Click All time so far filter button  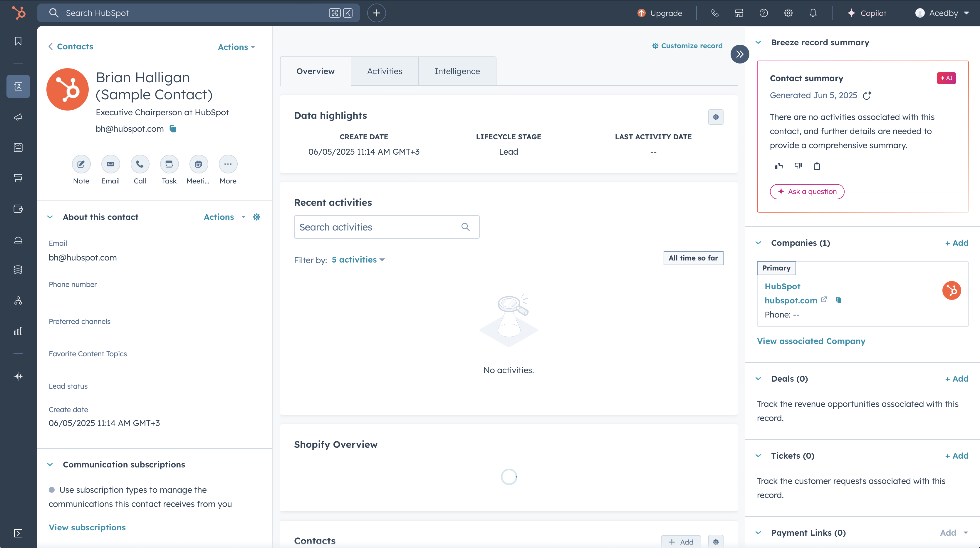pyautogui.click(x=693, y=258)
